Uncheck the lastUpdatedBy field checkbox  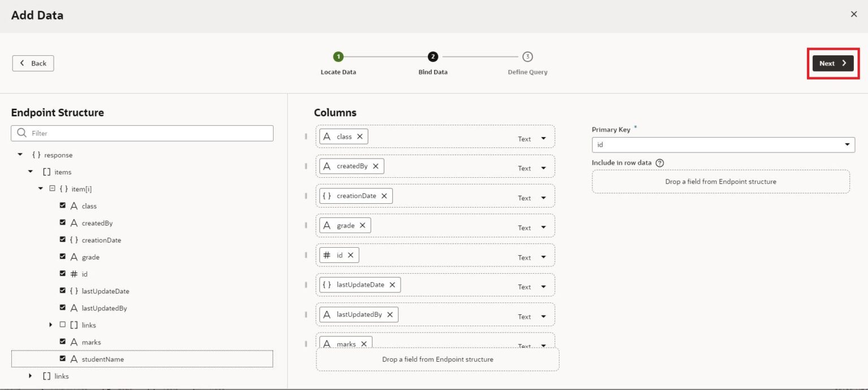click(62, 308)
